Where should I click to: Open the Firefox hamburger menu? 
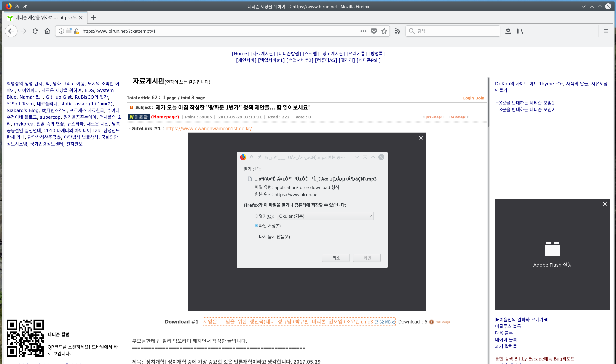coord(606,31)
